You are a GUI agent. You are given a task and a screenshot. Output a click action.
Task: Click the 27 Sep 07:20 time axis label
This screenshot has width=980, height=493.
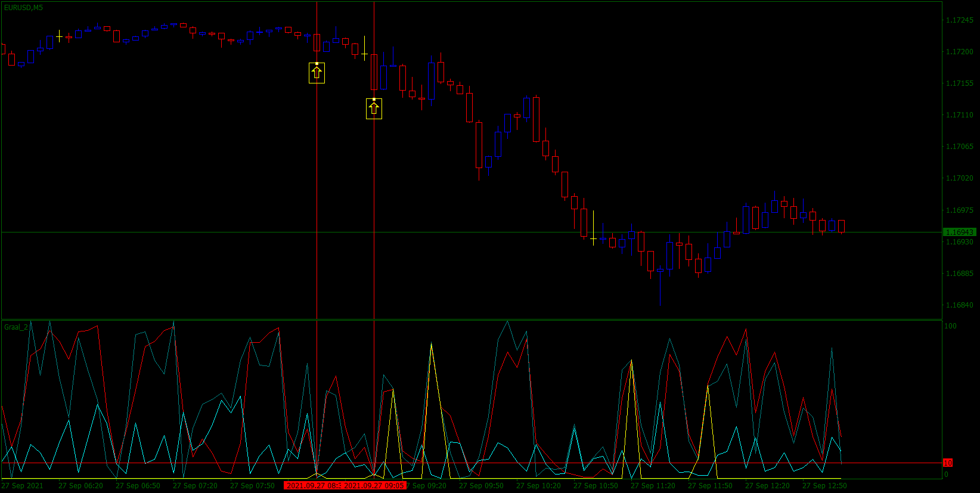(x=195, y=486)
